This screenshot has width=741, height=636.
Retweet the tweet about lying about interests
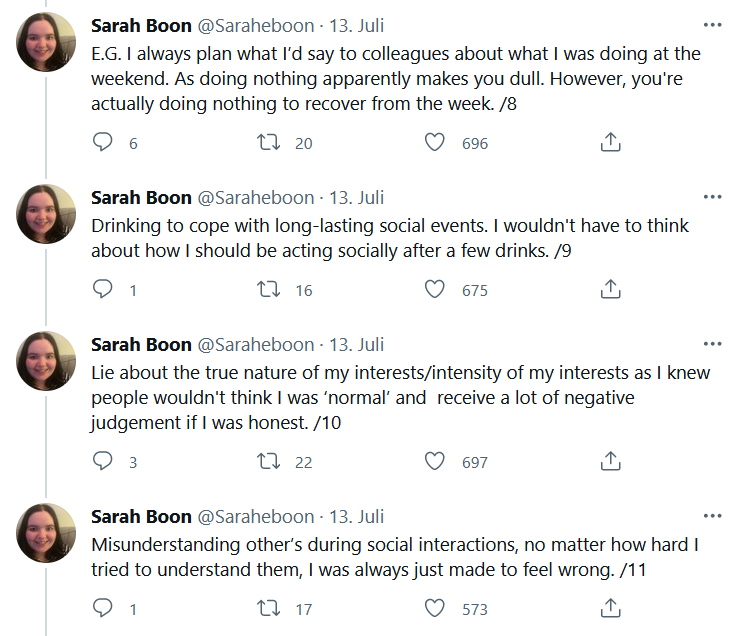pyautogui.click(x=269, y=462)
